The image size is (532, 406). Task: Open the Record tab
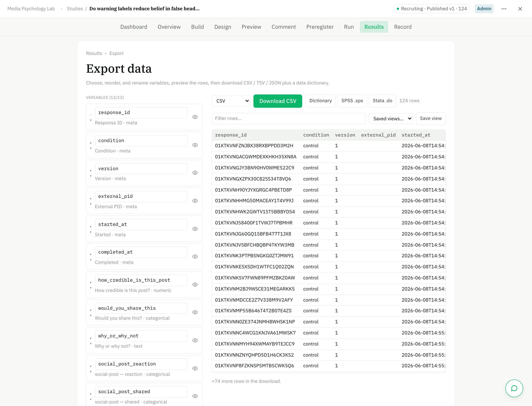click(403, 27)
